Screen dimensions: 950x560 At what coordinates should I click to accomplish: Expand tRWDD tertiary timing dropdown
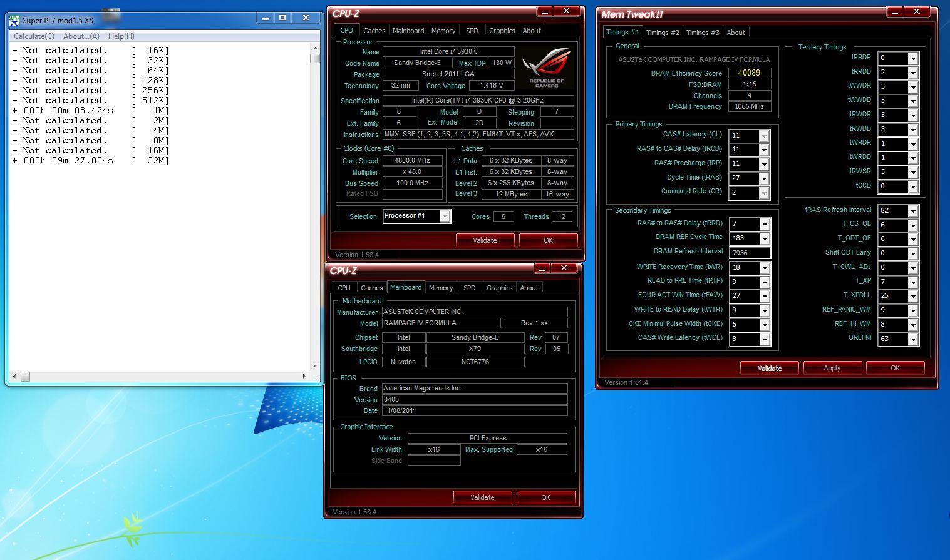point(913,130)
